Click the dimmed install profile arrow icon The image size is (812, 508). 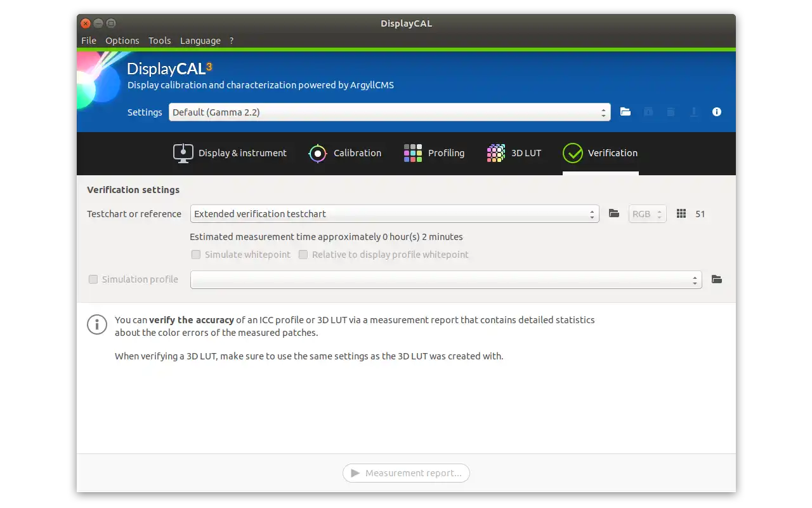pyautogui.click(x=694, y=112)
